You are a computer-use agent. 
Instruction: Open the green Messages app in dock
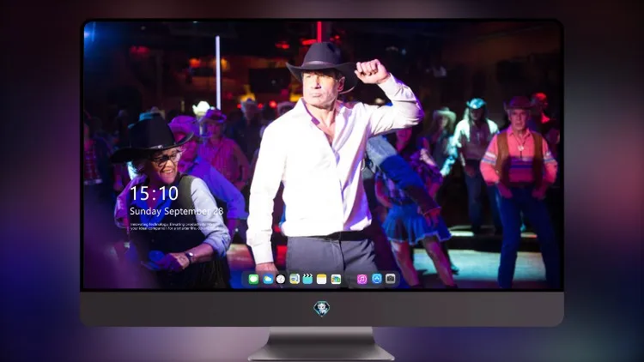(x=253, y=280)
